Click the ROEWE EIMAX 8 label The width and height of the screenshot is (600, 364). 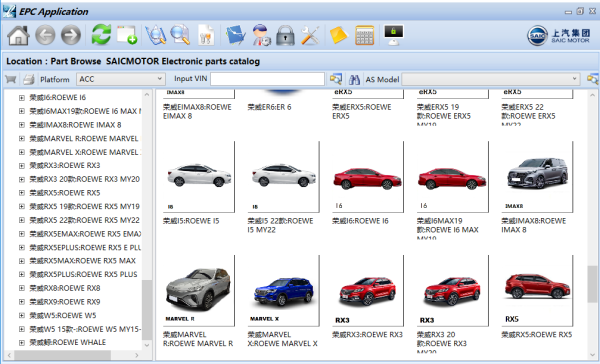[x=197, y=111]
